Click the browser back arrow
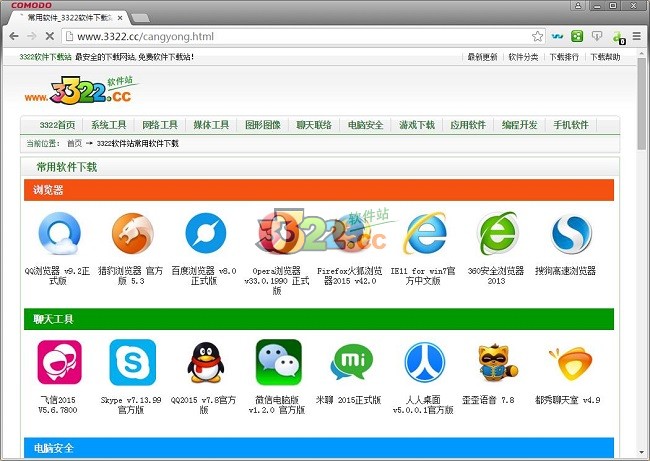This screenshot has height=461, width=650. coord(14,36)
